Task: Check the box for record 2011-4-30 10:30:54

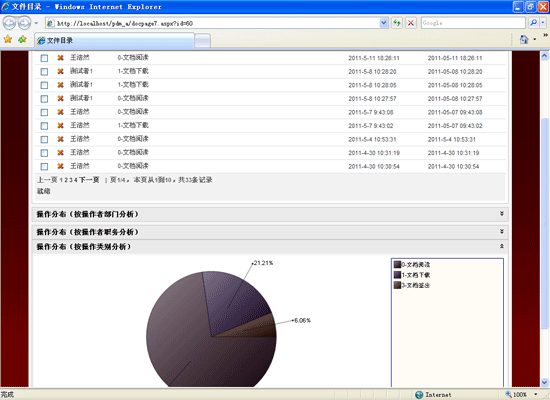Action: 44,167
